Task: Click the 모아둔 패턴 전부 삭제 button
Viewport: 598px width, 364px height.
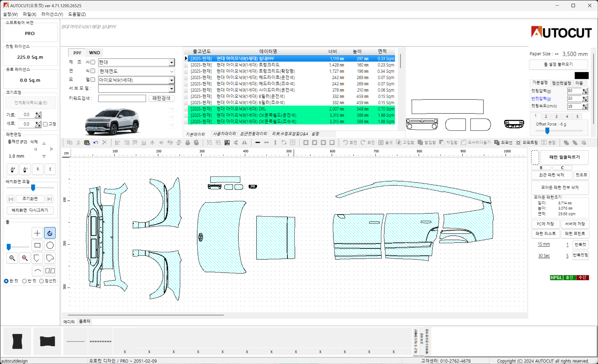Action: (560, 187)
